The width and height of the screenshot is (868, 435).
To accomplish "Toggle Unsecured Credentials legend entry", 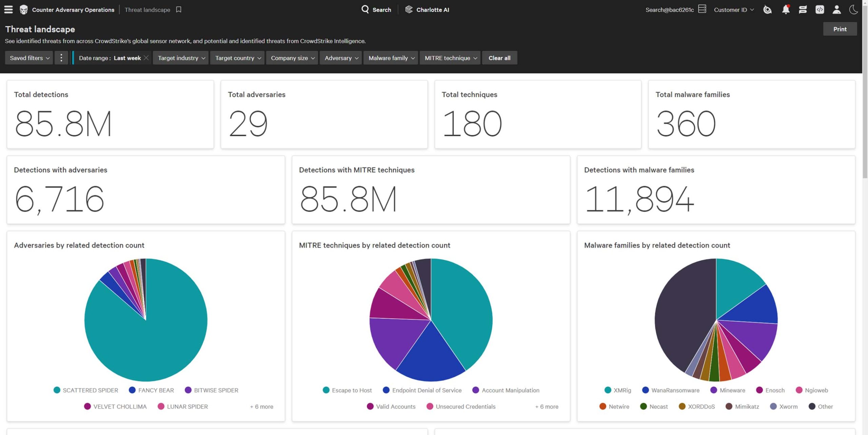I will [x=461, y=406].
